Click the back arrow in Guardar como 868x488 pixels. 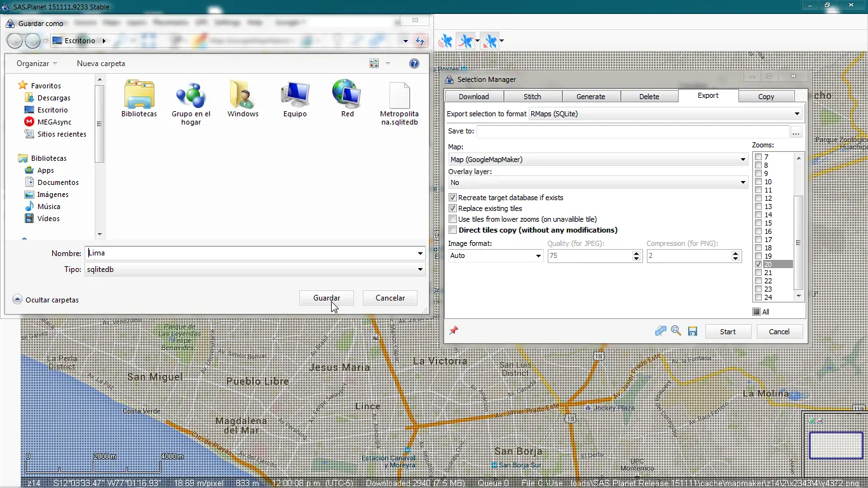15,41
